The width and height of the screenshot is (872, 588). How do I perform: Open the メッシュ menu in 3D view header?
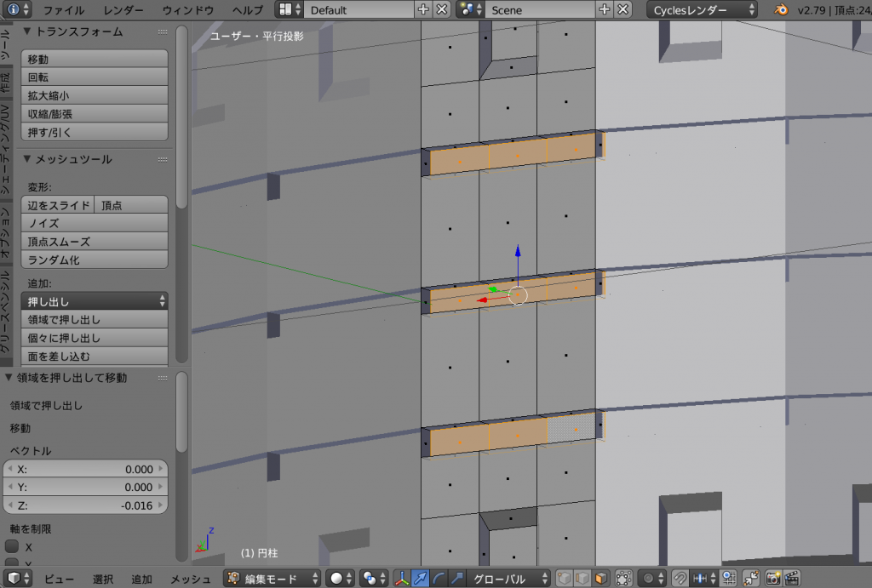tap(191, 579)
